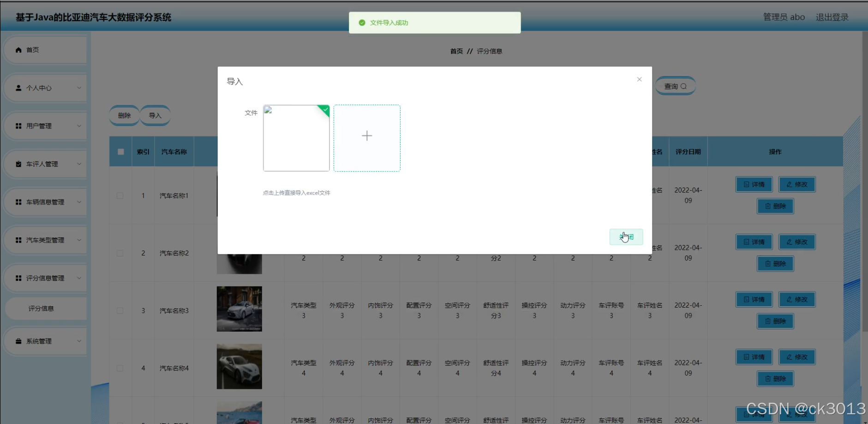Viewport: 868px width, 424px height.
Task: Click the 系统管理 briefcase icon
Action: pyautogui.click(x=18, y=341)
